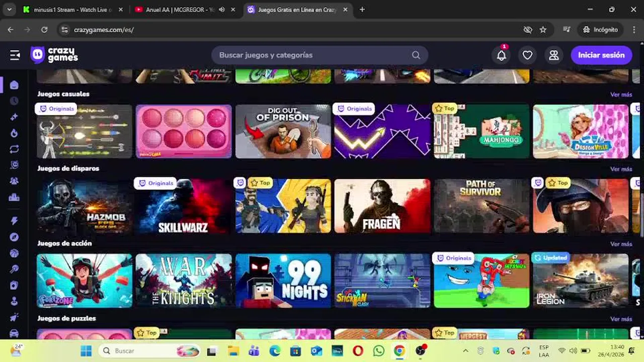Open the Recently played clock icon
Image resolution: width=644 pixels, height=362 pixels.
(x=14, y=101)
